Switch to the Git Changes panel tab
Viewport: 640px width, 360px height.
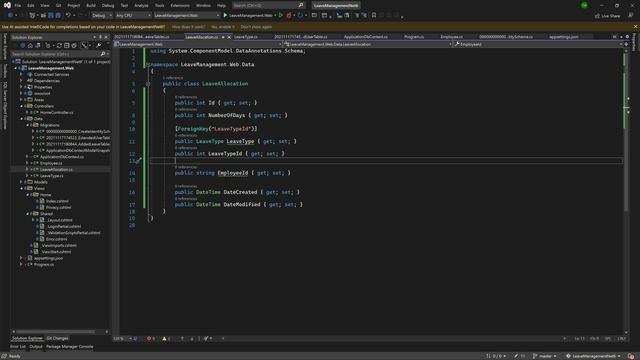[x=57, y=338]
